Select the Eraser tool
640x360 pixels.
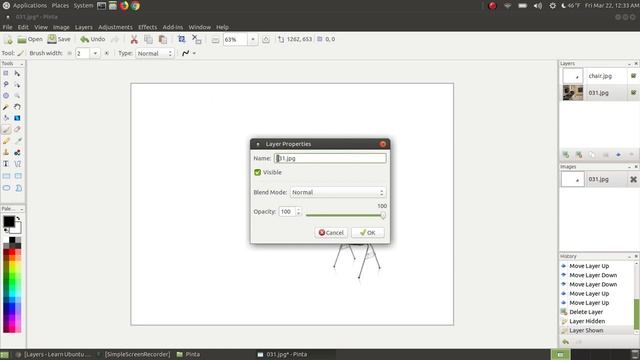coord(17,129)
